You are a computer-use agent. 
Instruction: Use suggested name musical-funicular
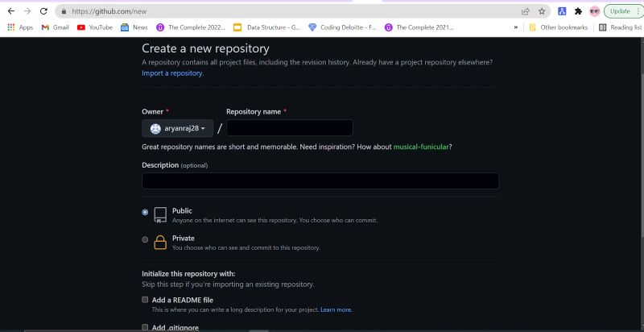[x=420, y=147]
